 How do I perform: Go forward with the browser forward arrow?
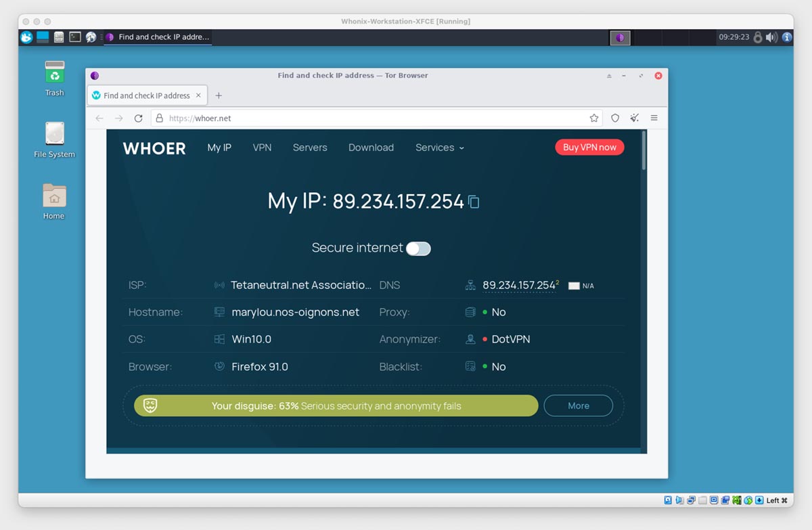click(x=119, y=118)
